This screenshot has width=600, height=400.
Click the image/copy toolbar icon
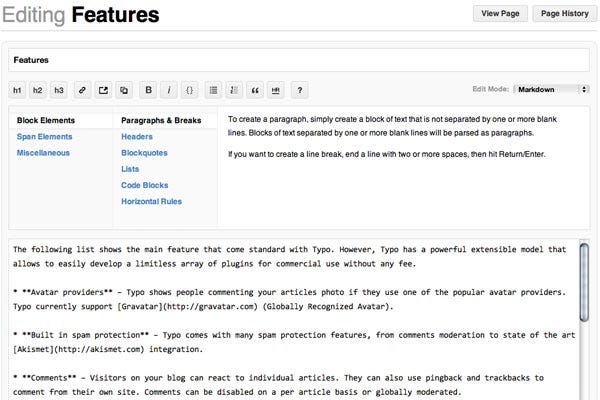click(124, 90)
